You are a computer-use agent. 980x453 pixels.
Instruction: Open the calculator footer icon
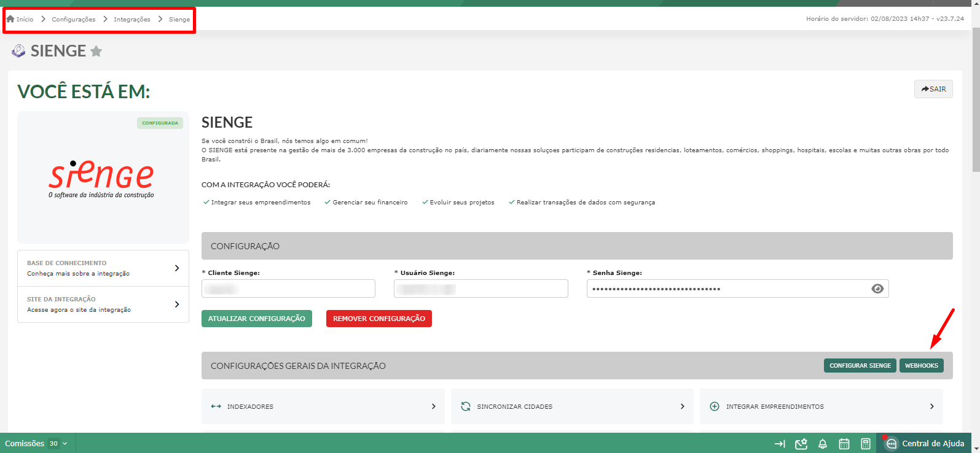click(866, 444)
